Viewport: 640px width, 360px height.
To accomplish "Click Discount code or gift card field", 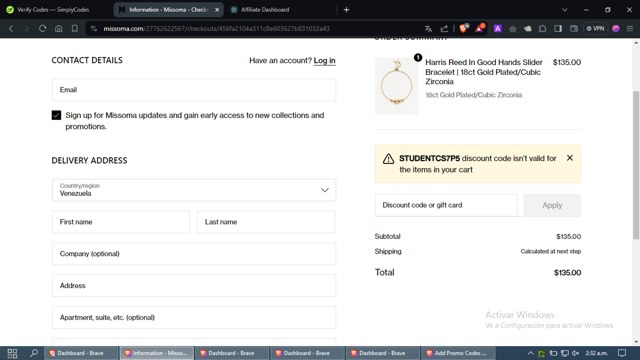I will tap(446, 205).
